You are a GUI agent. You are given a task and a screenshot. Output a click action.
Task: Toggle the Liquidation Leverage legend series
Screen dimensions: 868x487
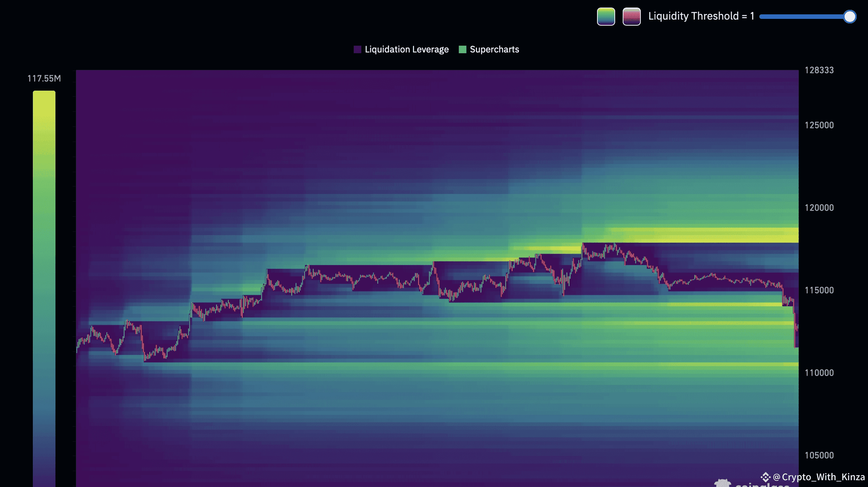(406, 49)
